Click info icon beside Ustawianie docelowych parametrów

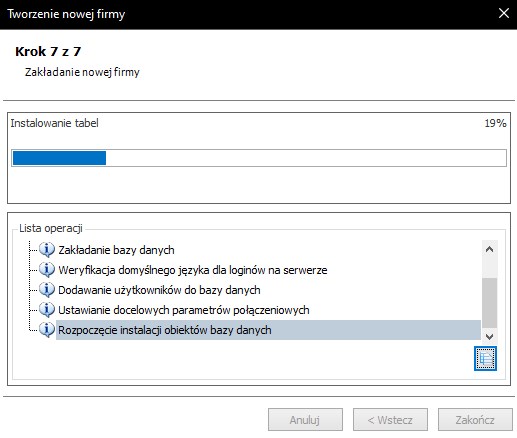[x=47, y=310]
